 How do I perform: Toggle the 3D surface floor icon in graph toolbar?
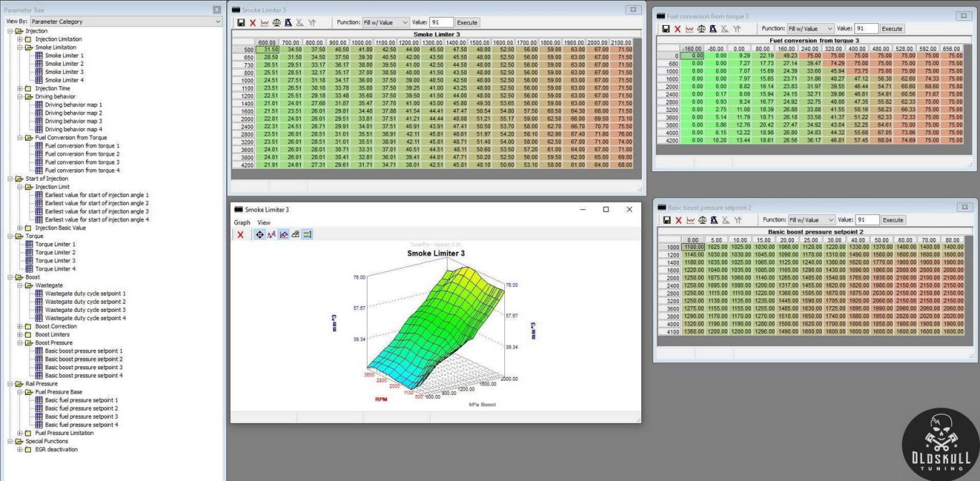click(x=294, y=235)
